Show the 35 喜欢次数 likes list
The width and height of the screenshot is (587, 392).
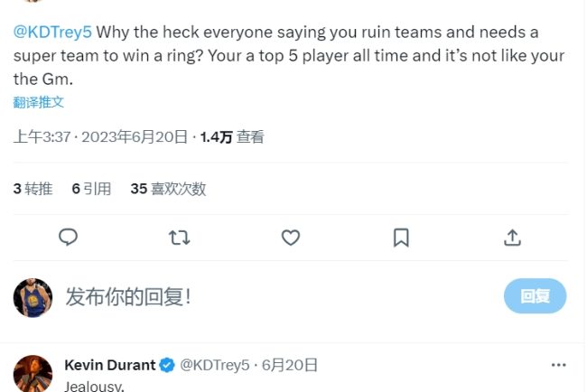click(x=168, y=189)
